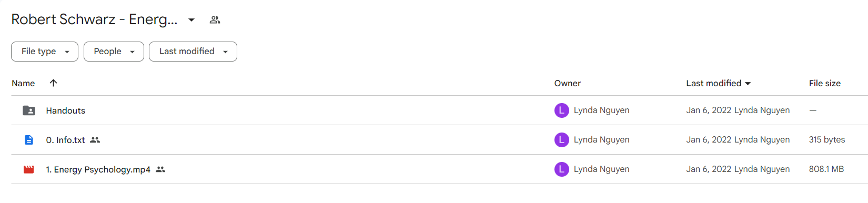Click shared-people icon next to Energy Psychology.mp4
Screen dimensions: 868x203
click(x=160, y=169)
